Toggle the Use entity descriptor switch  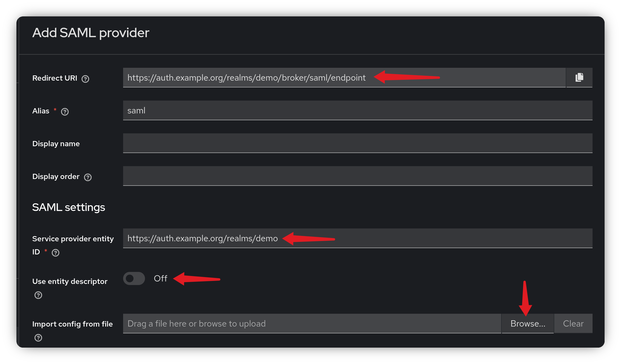pos(134,278)
